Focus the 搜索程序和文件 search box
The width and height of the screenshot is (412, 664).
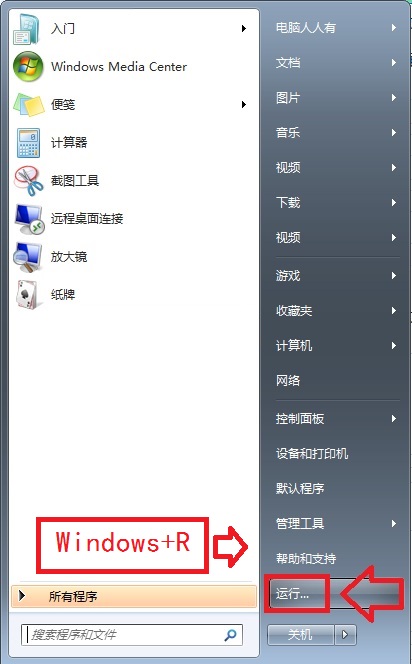click(125, 635)
